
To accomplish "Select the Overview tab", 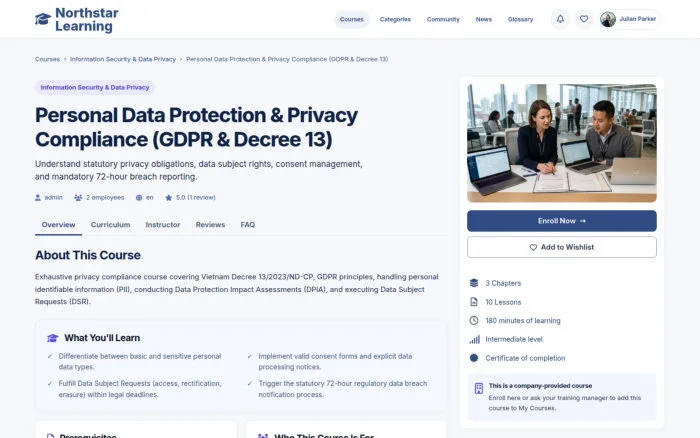I will click(58, 225).
